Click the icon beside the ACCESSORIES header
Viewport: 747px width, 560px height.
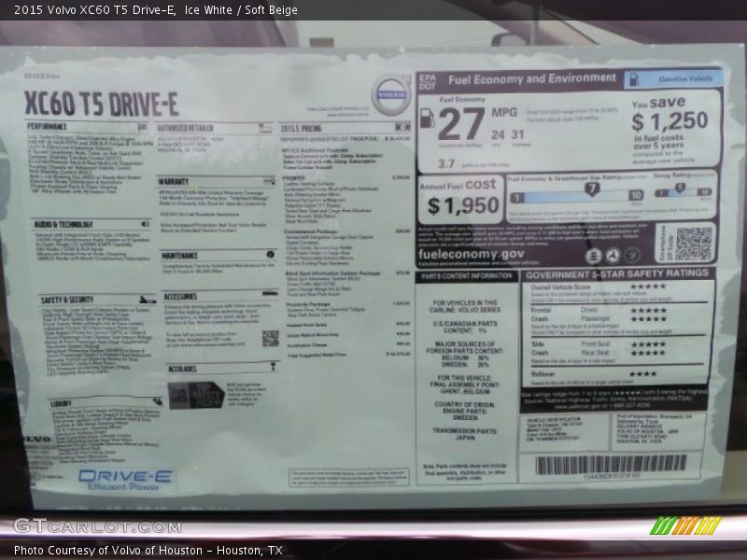coord(270,294)
